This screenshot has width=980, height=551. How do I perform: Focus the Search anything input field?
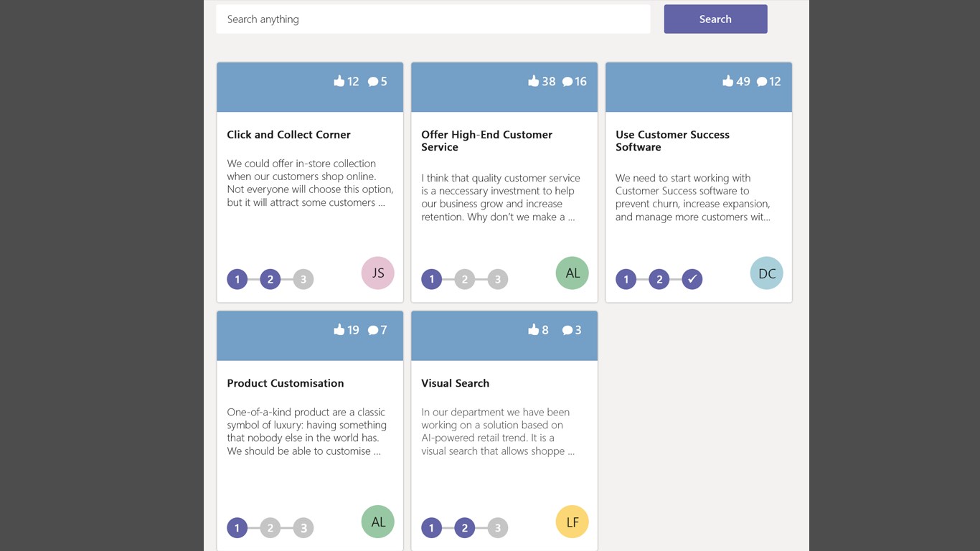pyautogui.click(x=433, y=19)
